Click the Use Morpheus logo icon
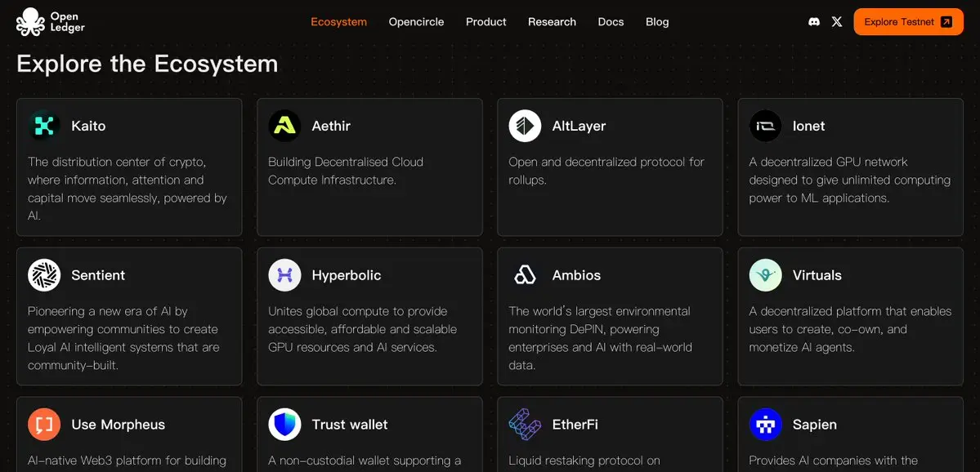 44,425
